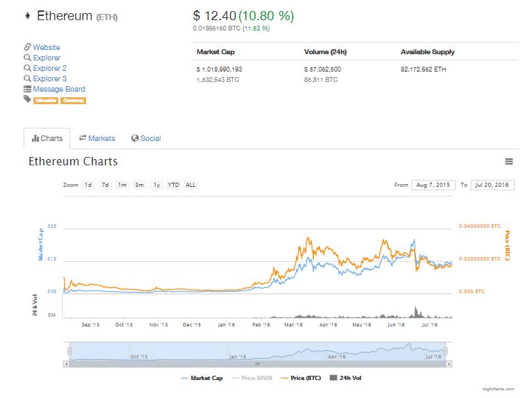Toggle Price (BTC) series in legend

[304, 378]
